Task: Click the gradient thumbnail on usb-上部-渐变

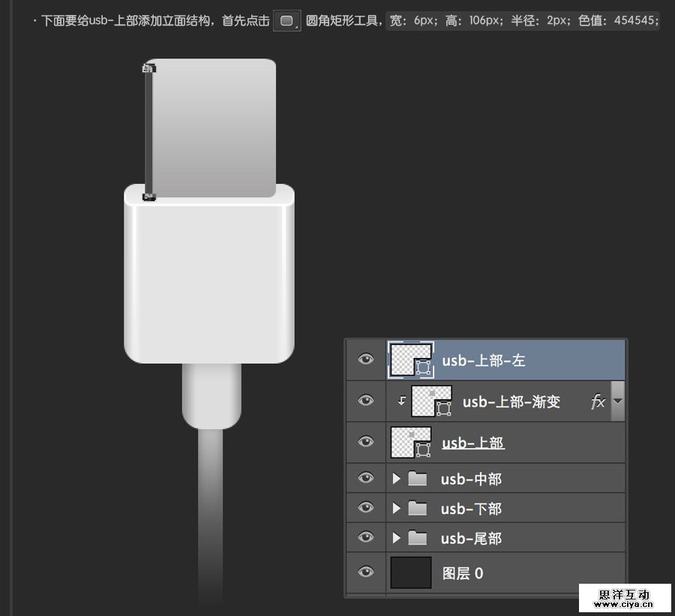Action: tap(433, 401)
